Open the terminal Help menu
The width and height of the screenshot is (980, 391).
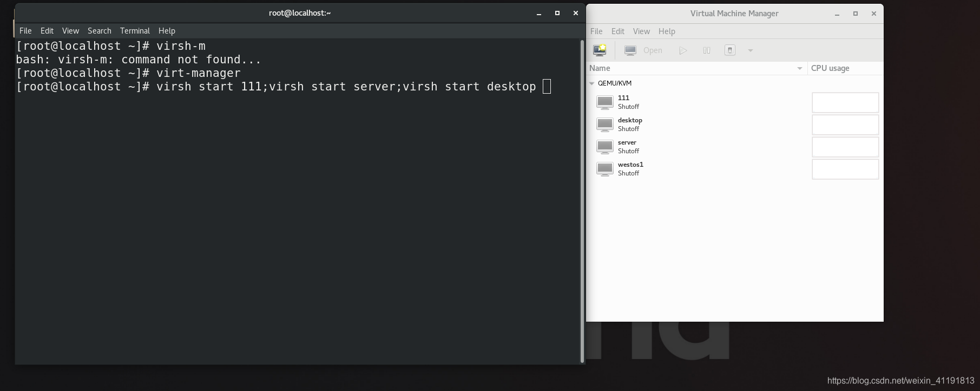pyautogui.click(x=167, y=31)
